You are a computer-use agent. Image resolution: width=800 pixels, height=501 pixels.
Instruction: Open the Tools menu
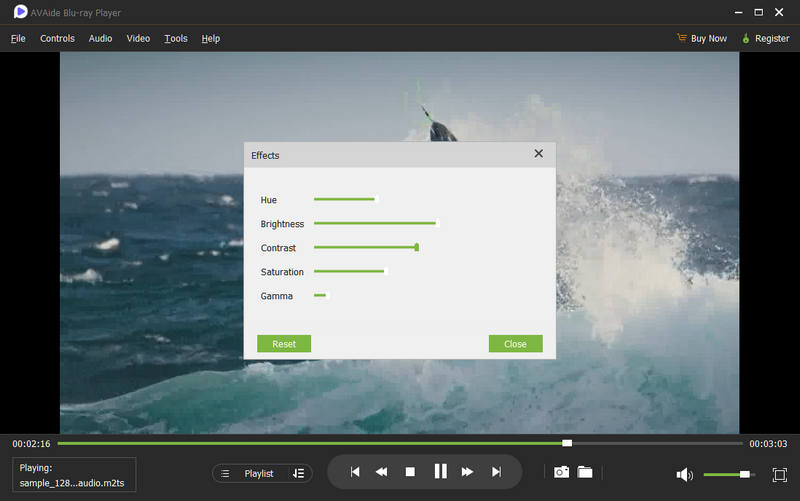click(x=176, y=38)
